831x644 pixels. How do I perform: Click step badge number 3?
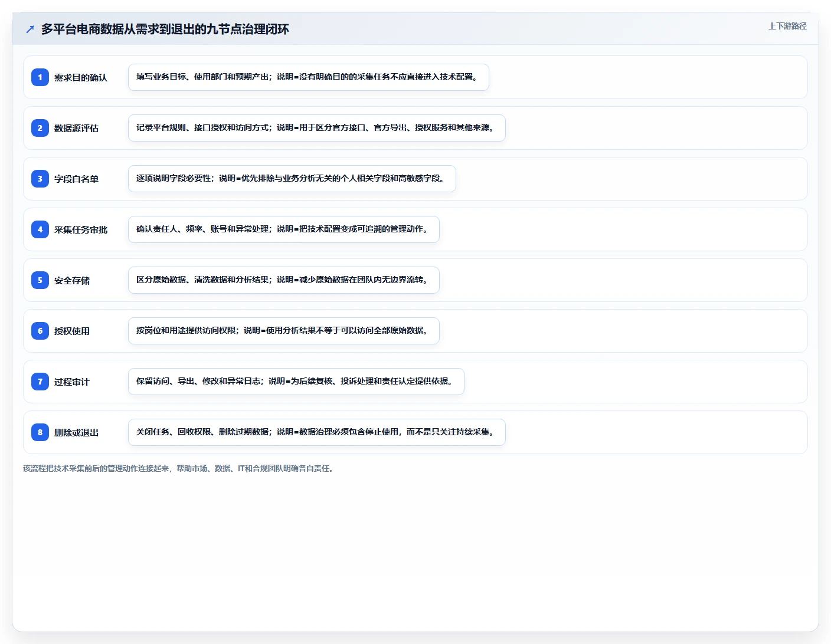click(40, 179)
